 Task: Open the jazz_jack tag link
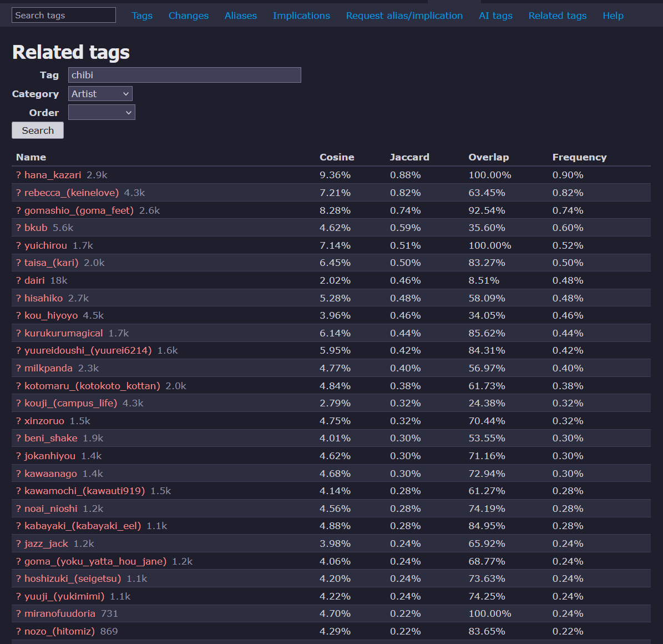[x=46, y=544]
